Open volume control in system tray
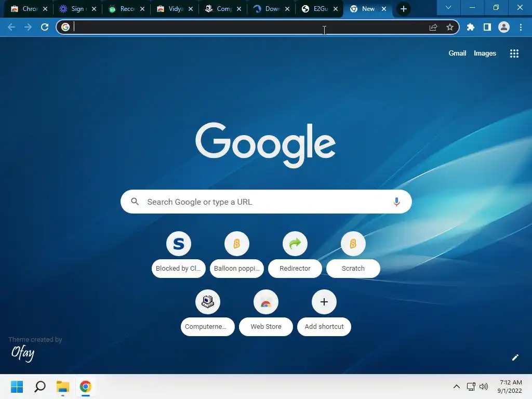This screenshot has height=399, width=532. point(484,387)
